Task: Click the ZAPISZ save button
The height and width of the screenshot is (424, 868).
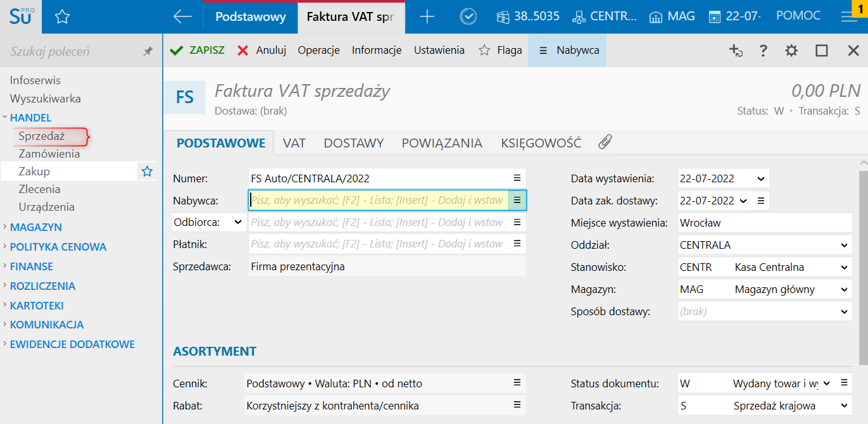Action: pos(198,50)
